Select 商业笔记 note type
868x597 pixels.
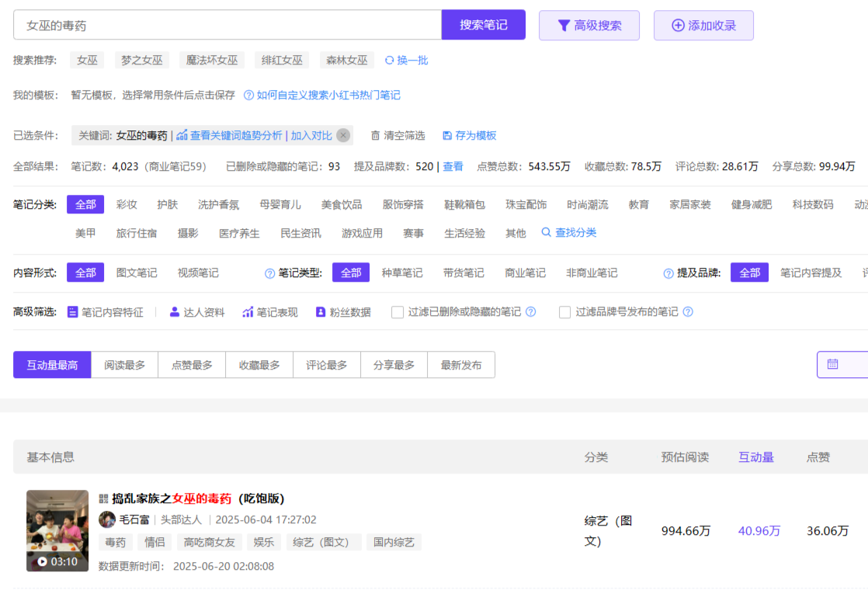point(525,272)
